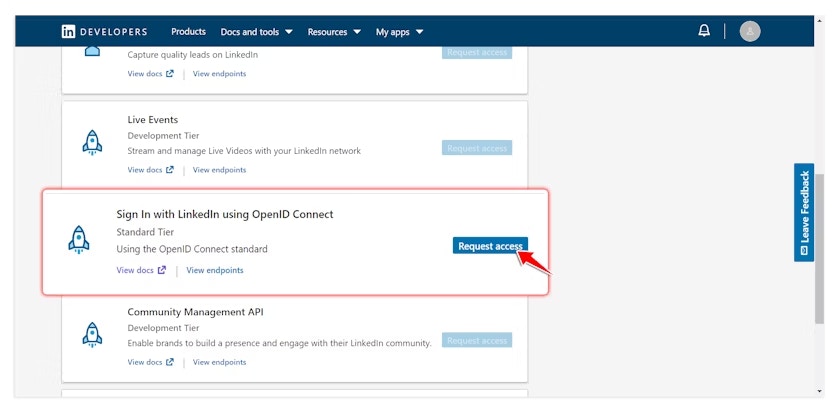840x412 pixels.
Task: Click Stream and manage Live Videos description
Action: (244, 151)
